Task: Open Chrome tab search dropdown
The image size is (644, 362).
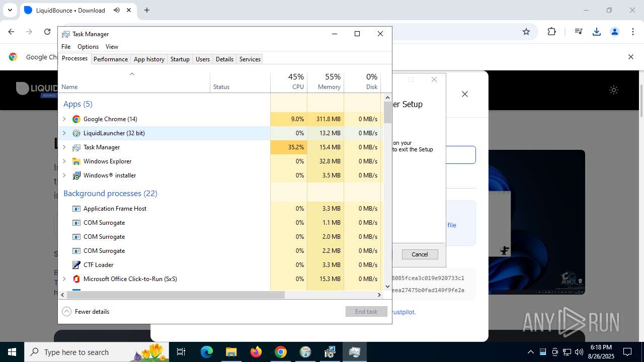Action: (10, 10)
